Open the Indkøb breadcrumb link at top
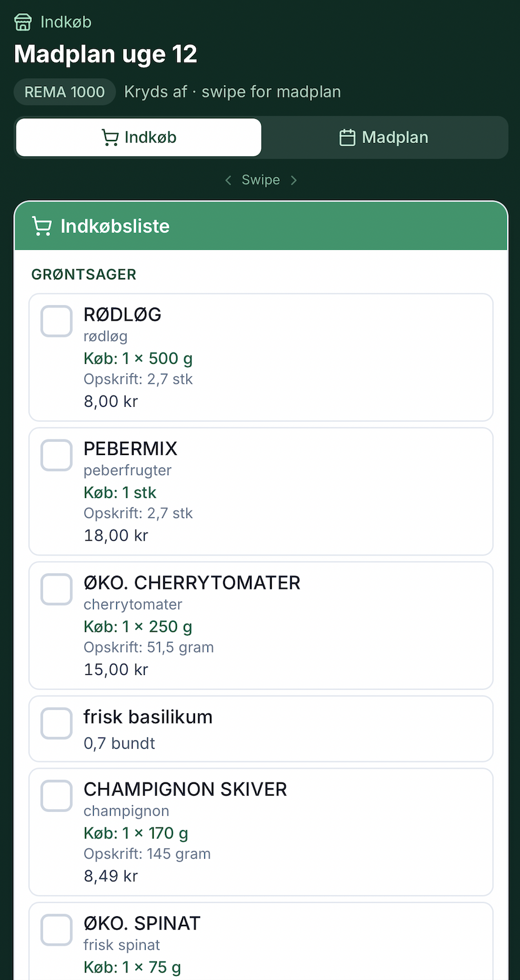This screenshot has width=520, height=980. [66, 22]
